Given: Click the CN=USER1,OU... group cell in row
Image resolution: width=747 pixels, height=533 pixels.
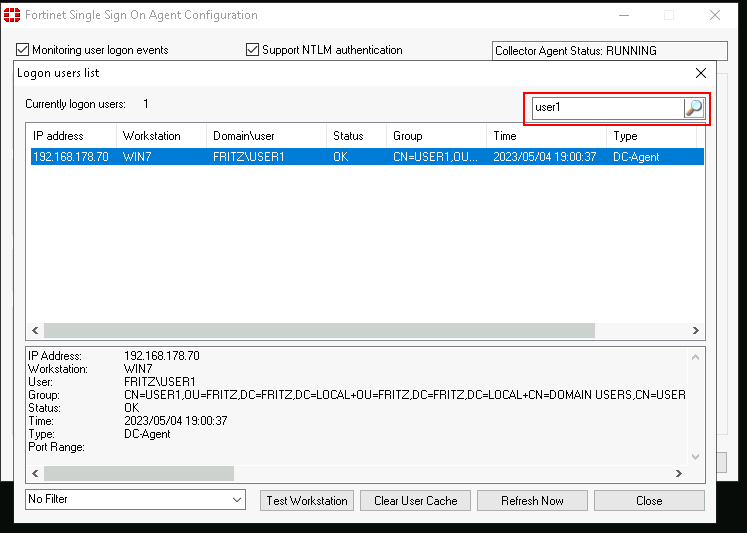Looking at the screenshot, I should [x=435, y=157].
